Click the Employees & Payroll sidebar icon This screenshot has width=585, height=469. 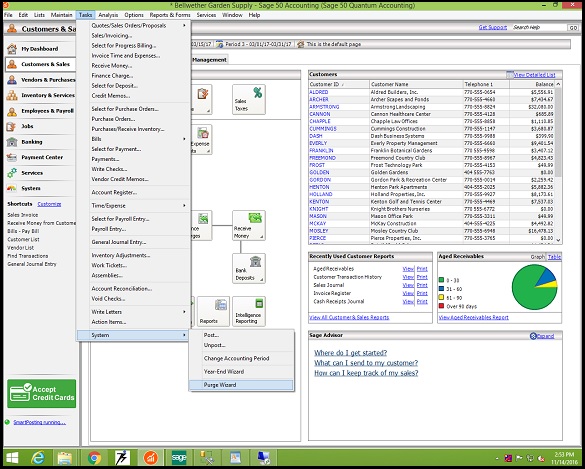click(12, 111)
